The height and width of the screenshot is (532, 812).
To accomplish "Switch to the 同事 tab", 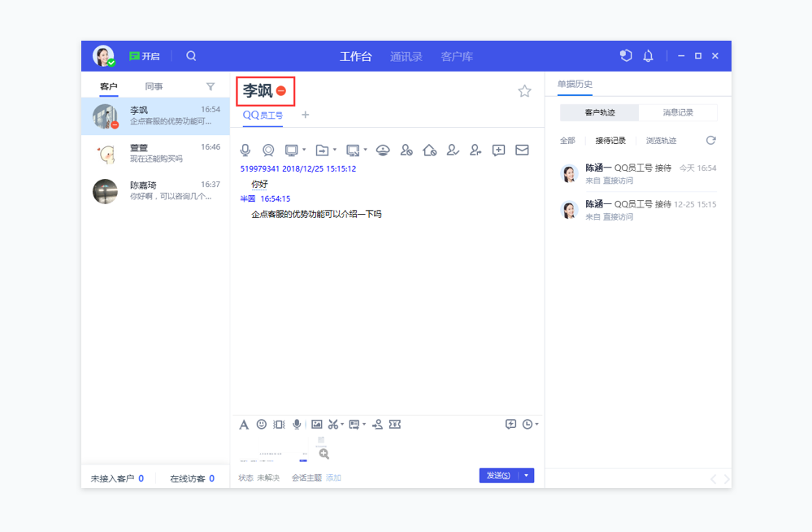I will tap(154, 86).
